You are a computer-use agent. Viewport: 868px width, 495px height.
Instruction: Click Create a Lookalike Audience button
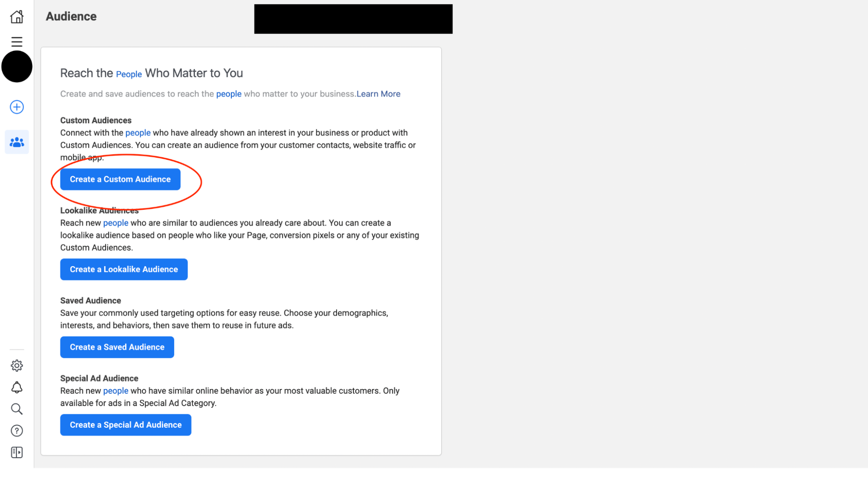pos(124,269)
